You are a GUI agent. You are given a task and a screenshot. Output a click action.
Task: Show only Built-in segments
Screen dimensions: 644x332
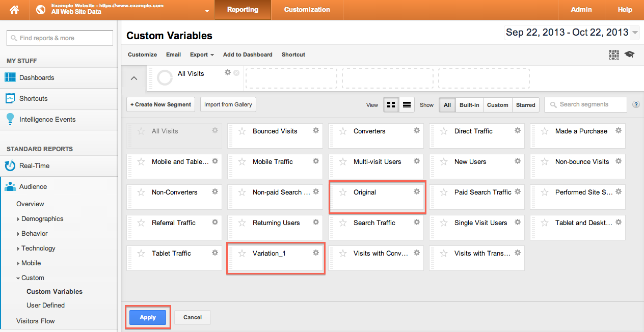469,105
